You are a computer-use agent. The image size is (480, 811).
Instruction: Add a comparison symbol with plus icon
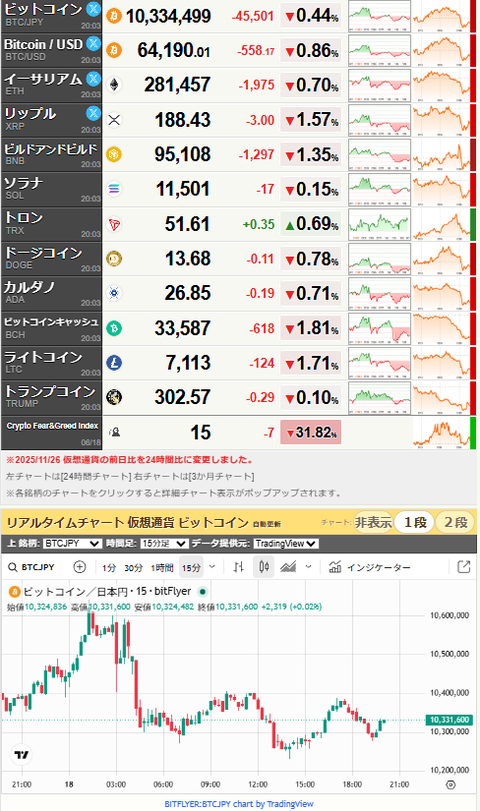click(79, 567)
